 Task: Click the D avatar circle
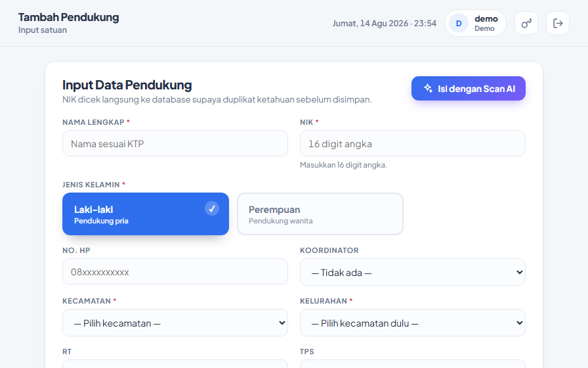(459, 23)
